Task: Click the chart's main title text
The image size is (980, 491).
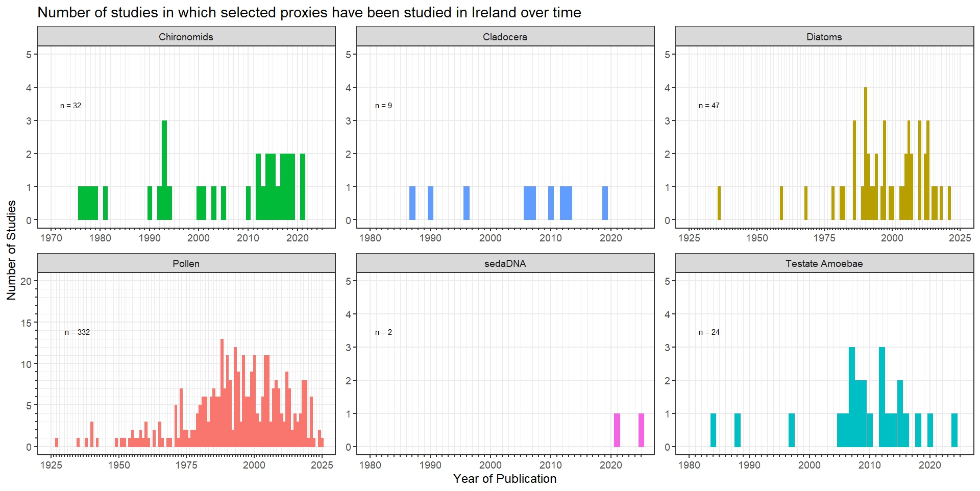Action: tap(309, 12)
